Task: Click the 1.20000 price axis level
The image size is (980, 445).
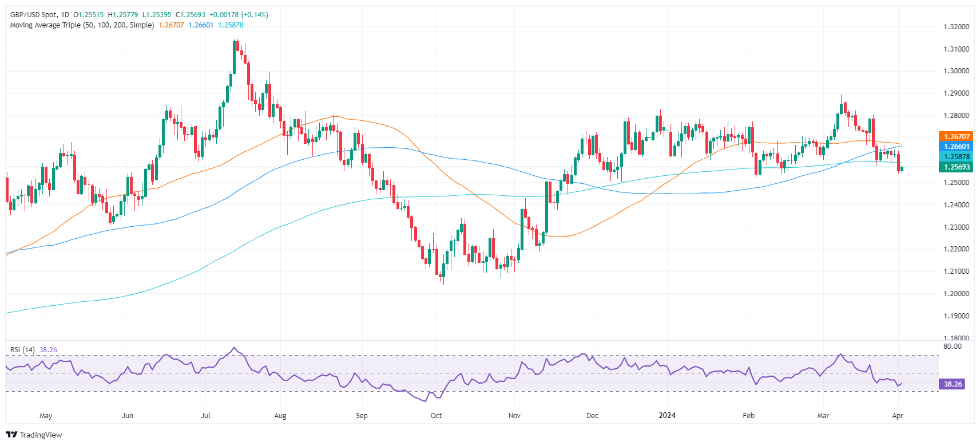Action: click(956, 294)
